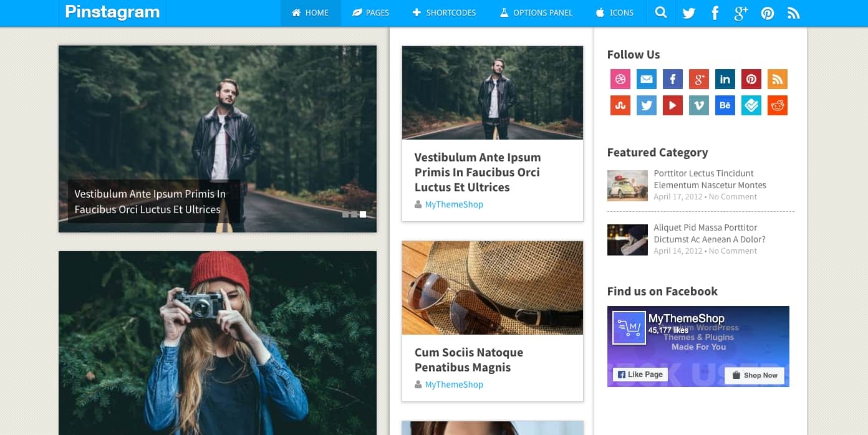
Task: Click the StumbleUpon icon in sidebar
Action: point(620,105)
